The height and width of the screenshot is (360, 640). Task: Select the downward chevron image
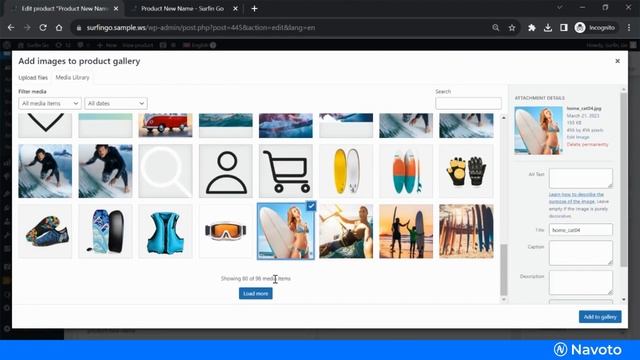click(45, 125)
